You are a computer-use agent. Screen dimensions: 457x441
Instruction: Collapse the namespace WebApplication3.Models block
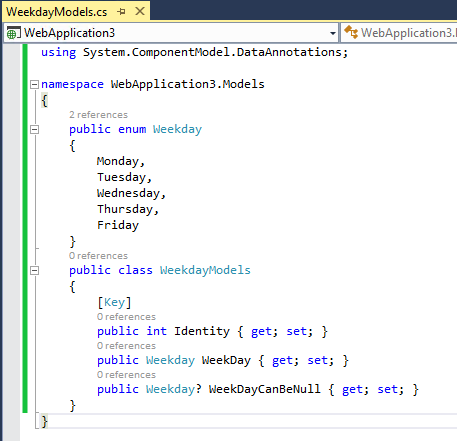click(x=34, y=84)
